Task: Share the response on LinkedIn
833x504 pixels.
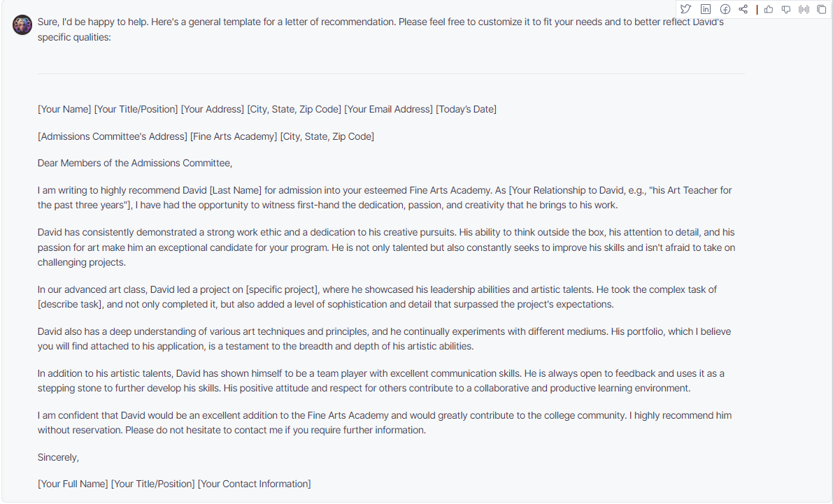Action: (x=706, y=9)
